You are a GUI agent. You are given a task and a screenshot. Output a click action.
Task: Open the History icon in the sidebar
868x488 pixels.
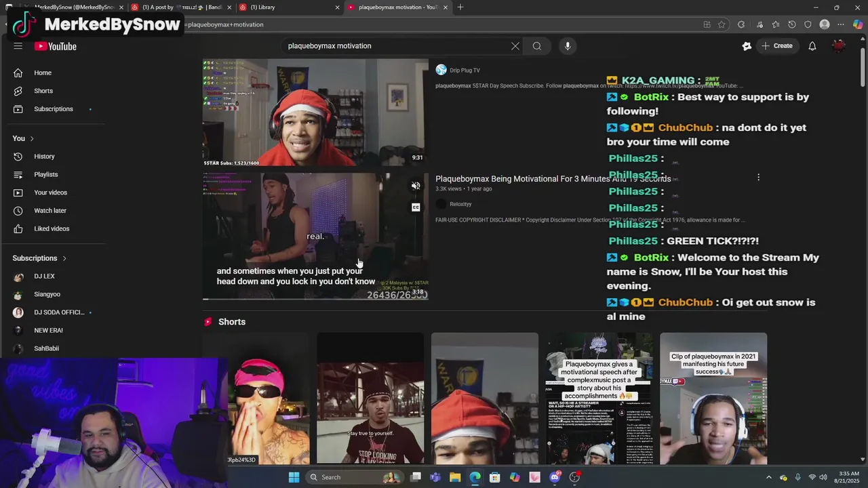[18, 157]
